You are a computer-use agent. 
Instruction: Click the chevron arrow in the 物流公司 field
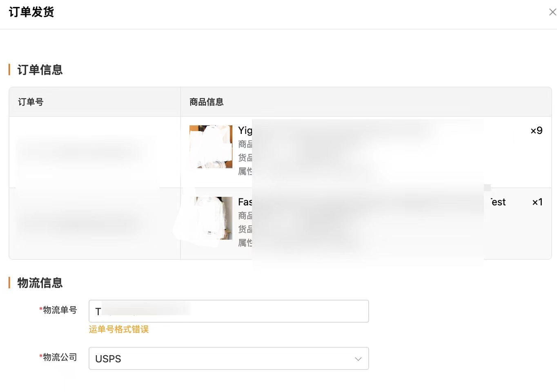click(x=358, y=359)
